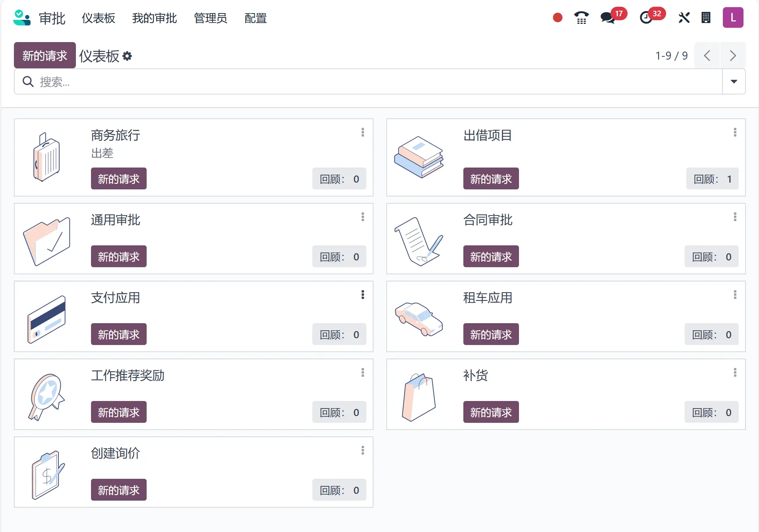The image size is (759, 532).
Task: Go to previous page arrow
Action: [707, 55]
